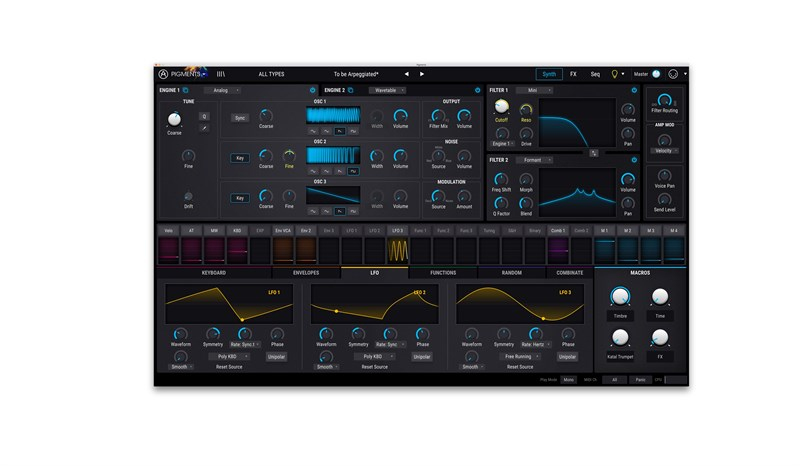This screenshot has height=466, width=800.
Task: Click the Filter 1 Cutoff knob
Action: pos(502,107)
